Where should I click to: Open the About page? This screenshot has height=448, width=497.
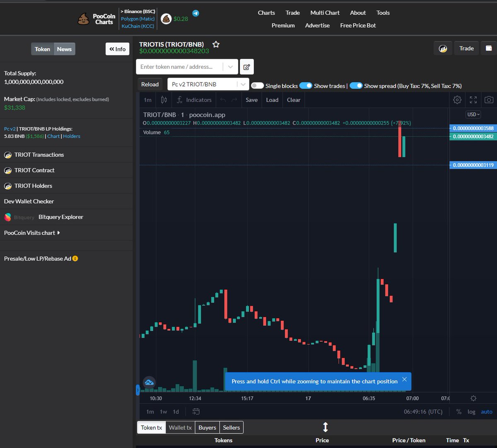[x=358, y=13]
